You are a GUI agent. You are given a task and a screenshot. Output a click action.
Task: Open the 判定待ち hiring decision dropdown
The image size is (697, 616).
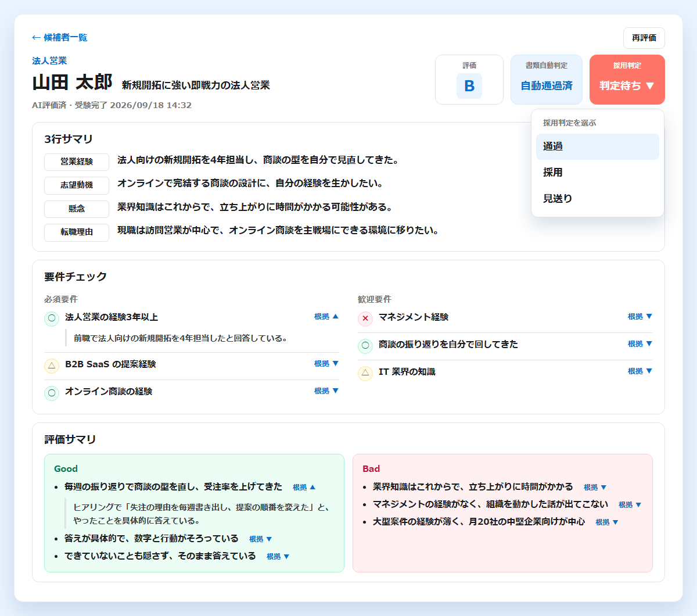(x=627, y=80)
